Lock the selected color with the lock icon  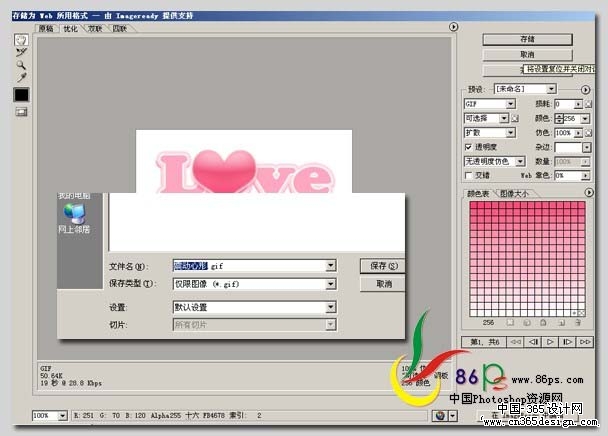pos(543,322)
